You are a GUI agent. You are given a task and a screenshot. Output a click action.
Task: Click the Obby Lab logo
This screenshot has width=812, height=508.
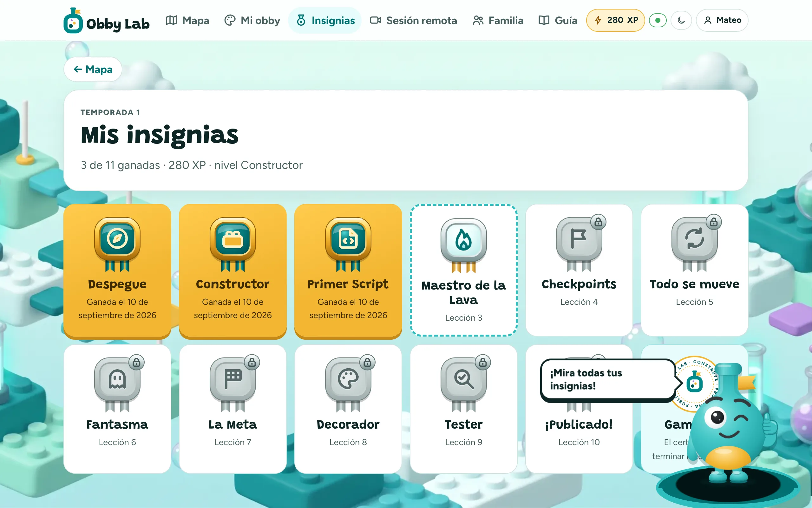[x=106, y=21]
